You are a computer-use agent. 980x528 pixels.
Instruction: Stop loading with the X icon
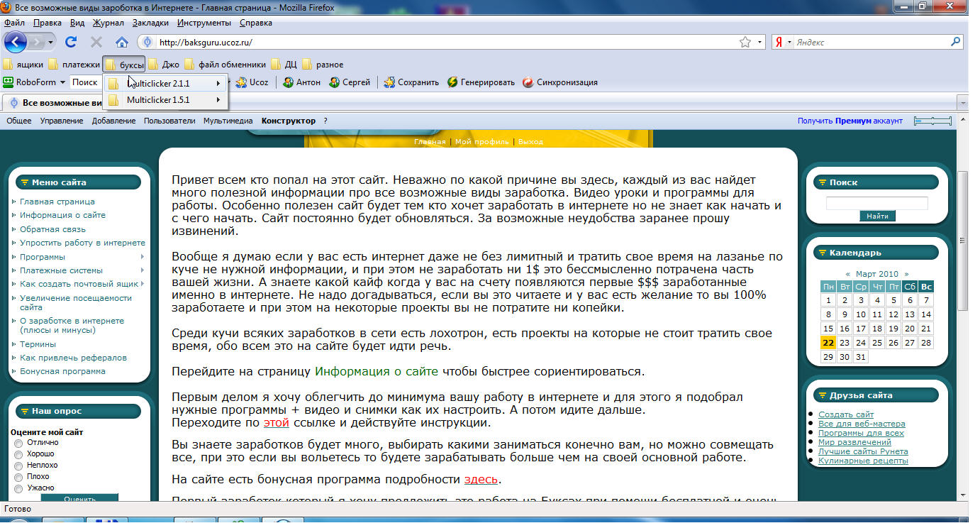(x=96, y=42)
